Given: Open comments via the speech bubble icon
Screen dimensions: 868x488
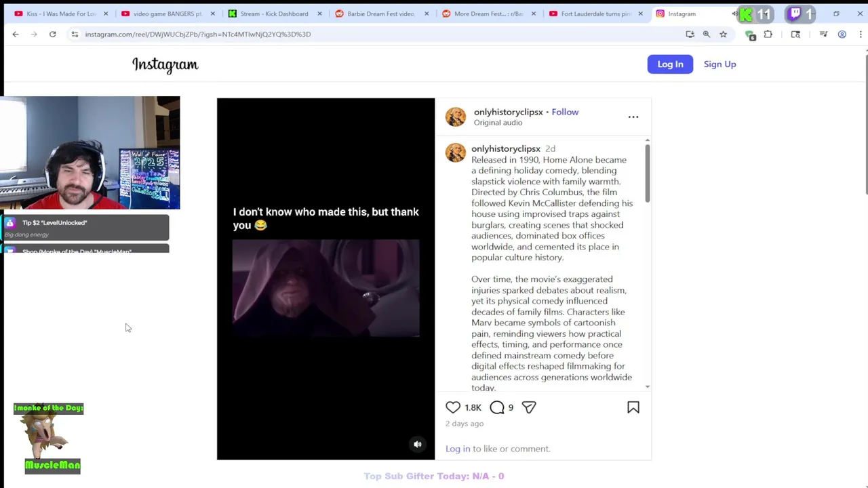Looking at the screenshot, I should (x=497, y=407).
